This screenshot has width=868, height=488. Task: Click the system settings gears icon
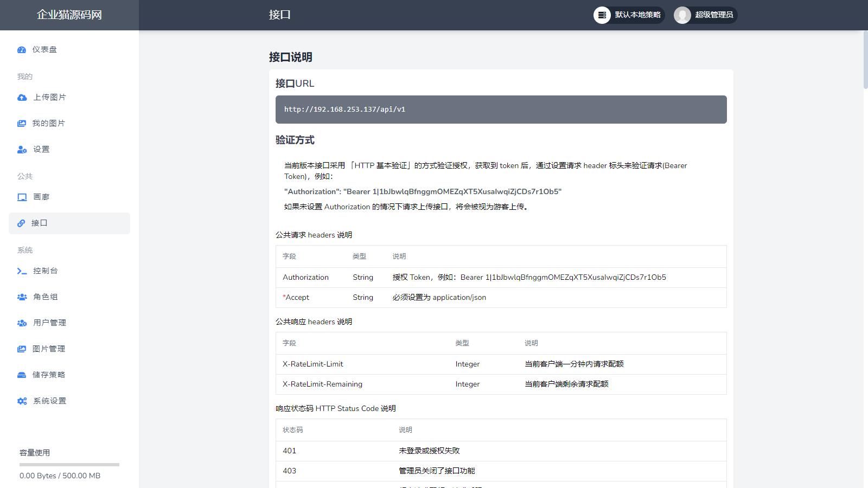(22, 401)
